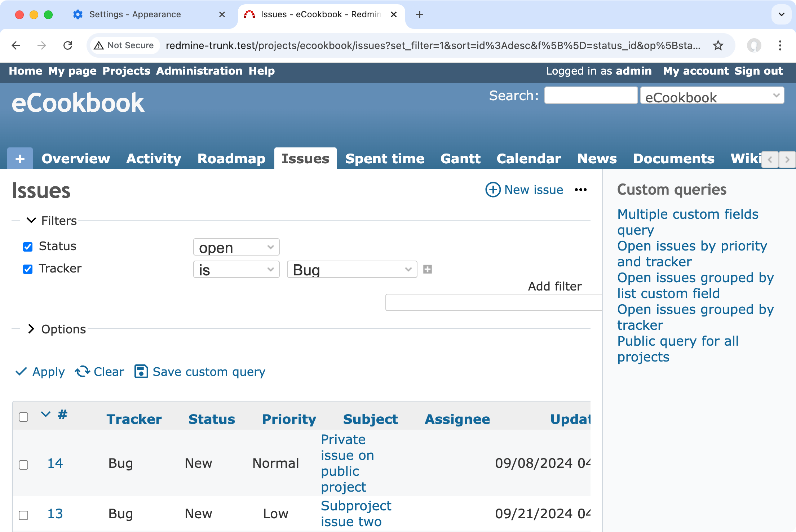The image size is (796, 532).
Task: Click the Clear reload icon
Action: coord(83,371)
